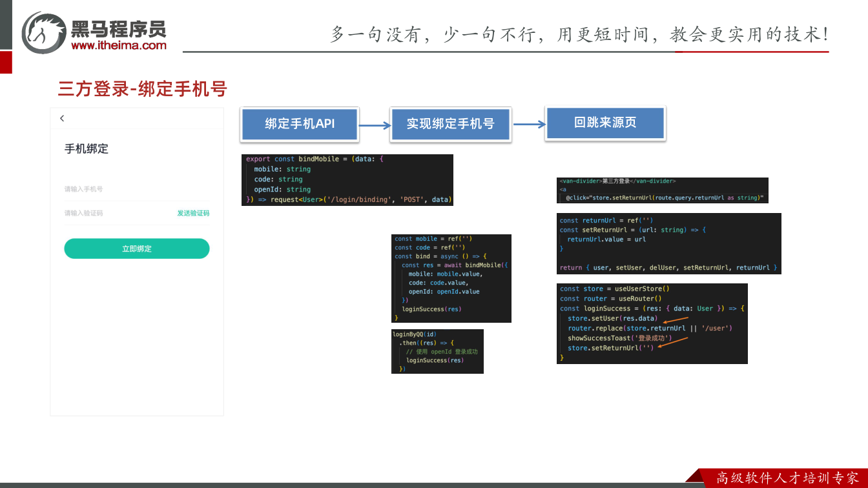This screenshot has width=868, height=488.
Task: Click the 'return { user, setUser, delUser' line
Action: [x=668, y=267]
